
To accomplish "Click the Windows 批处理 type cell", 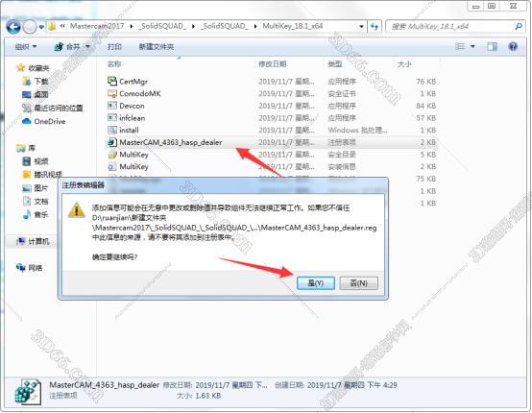I will (357, 130).
